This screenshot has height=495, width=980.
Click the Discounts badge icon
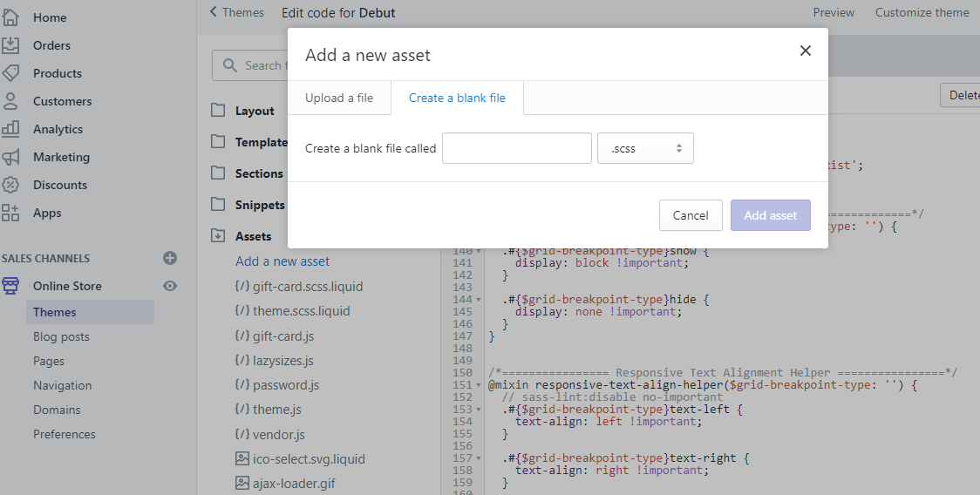click(x=10, y=185)
